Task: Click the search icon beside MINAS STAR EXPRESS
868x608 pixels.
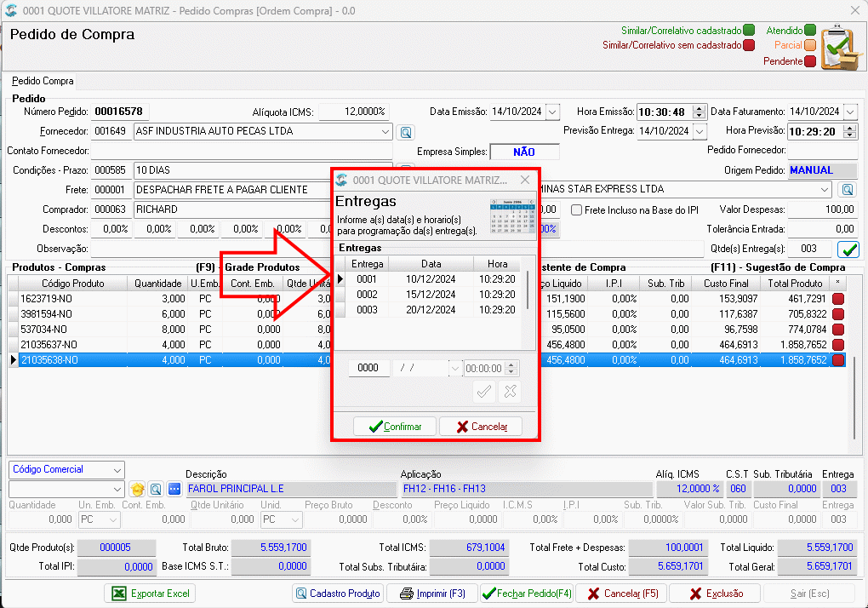Action: click(x=847, y=190)
